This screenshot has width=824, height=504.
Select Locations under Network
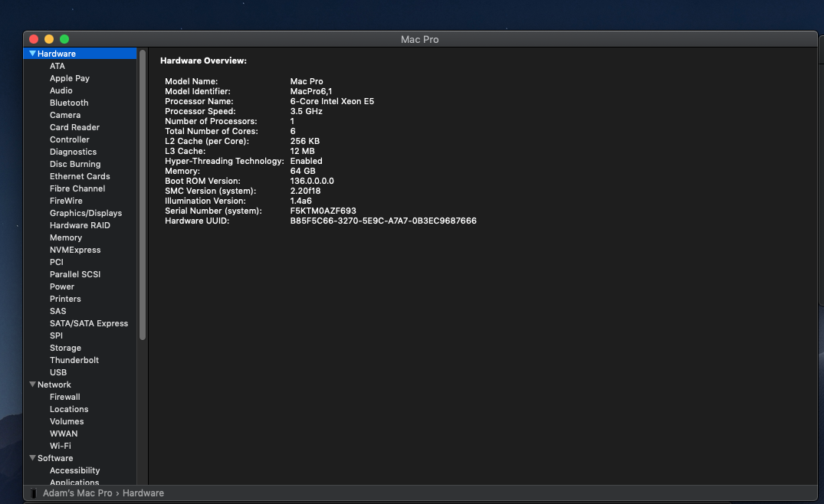tap(69, 409)
